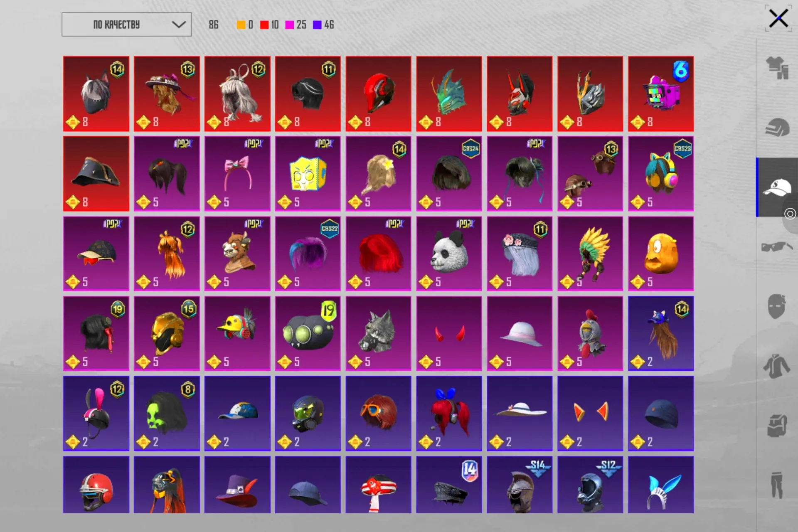Select the red wig item
This screenshot has width=798, height=532.
pyautogui.click(x=379, y=254)
